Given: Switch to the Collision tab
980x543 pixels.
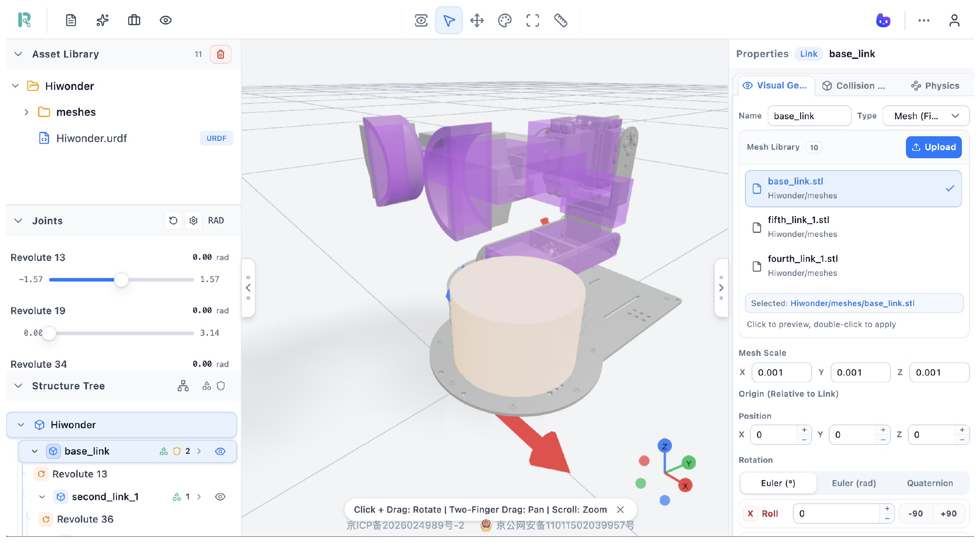Looking at the screenshot, I should [x=854, y=86].
